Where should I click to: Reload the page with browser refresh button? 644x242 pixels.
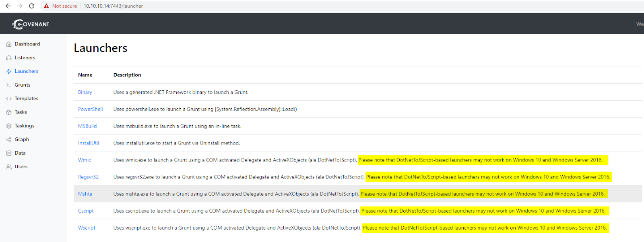coord(32,6)
